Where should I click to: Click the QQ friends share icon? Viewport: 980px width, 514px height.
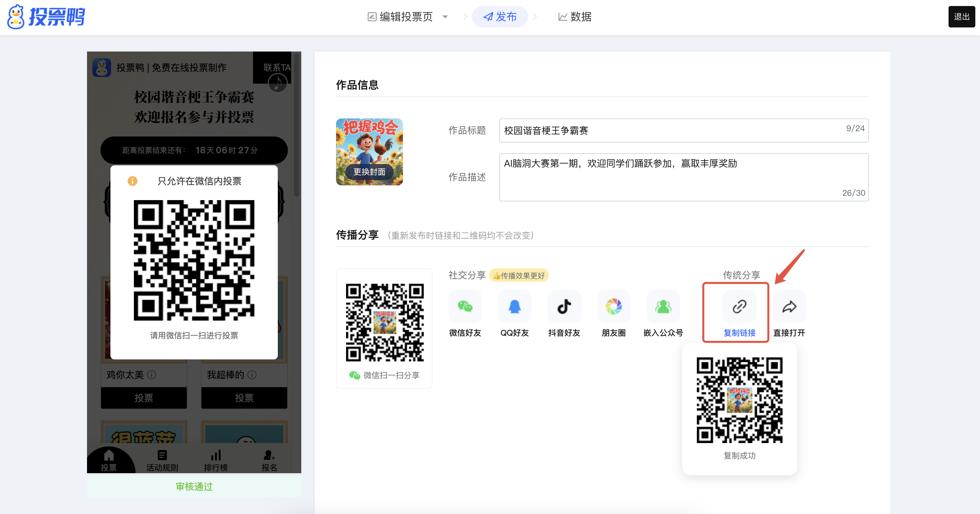click(514, 307)
